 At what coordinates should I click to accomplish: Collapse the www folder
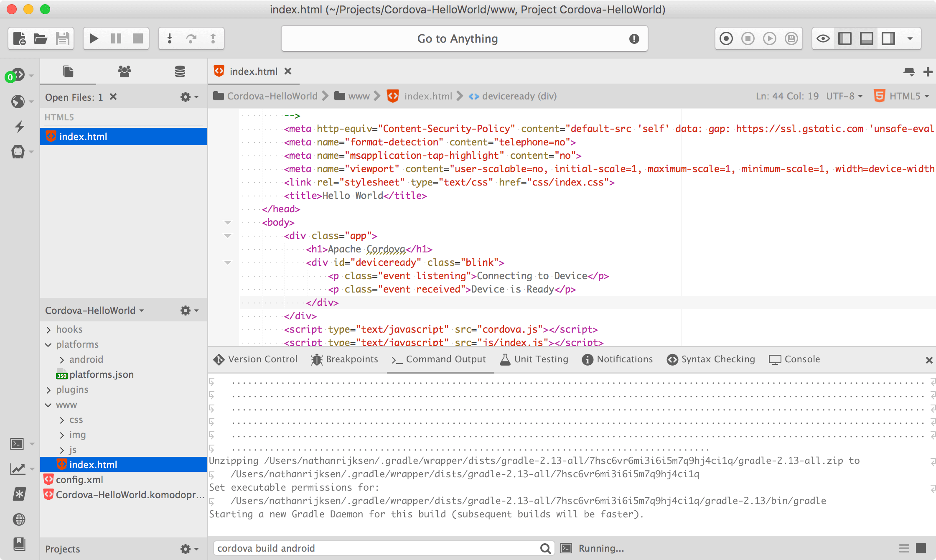(48, 405)
